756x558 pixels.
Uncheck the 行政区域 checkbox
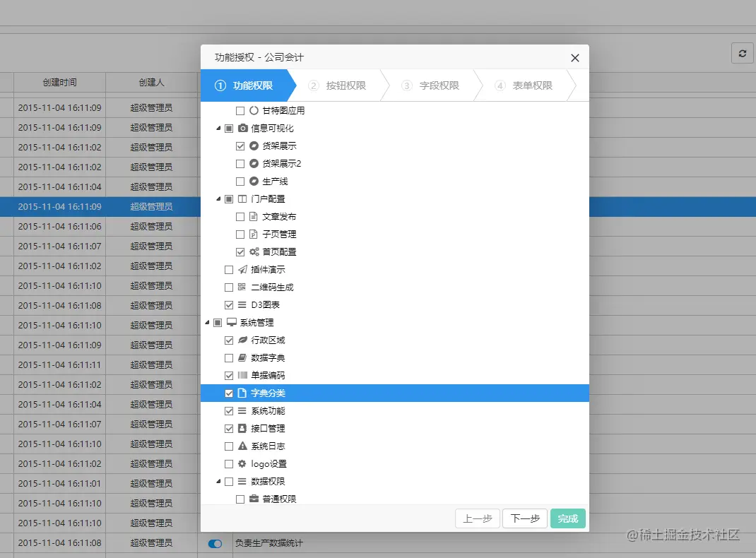point(229,340)
